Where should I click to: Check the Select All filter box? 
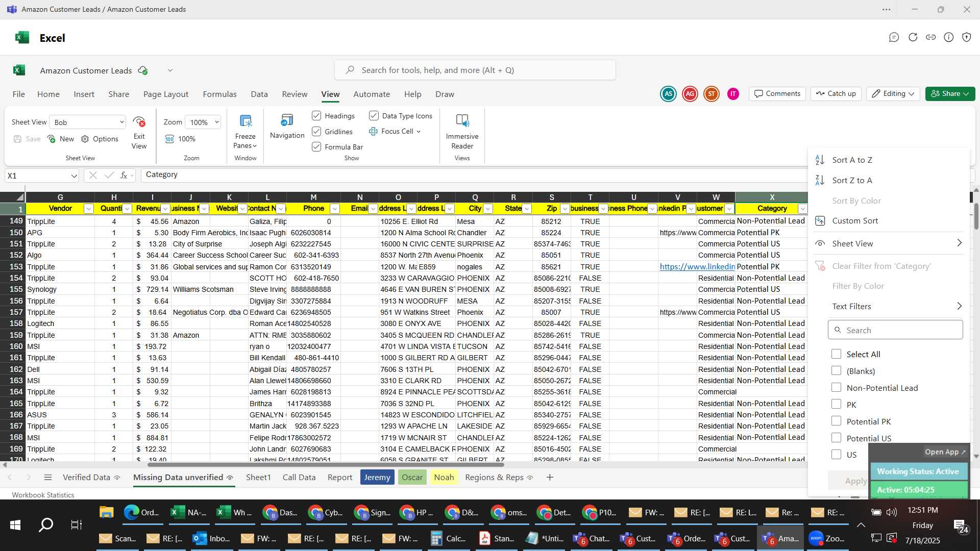[836, 354]
